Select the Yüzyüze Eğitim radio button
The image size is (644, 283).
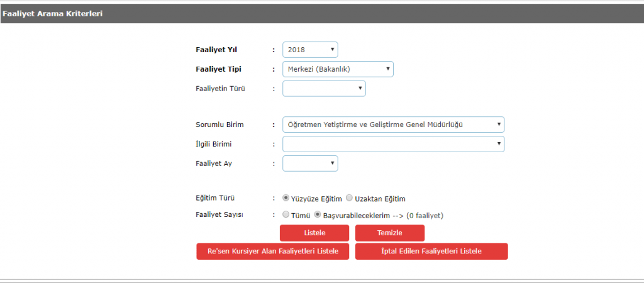[x=286, y=198]
